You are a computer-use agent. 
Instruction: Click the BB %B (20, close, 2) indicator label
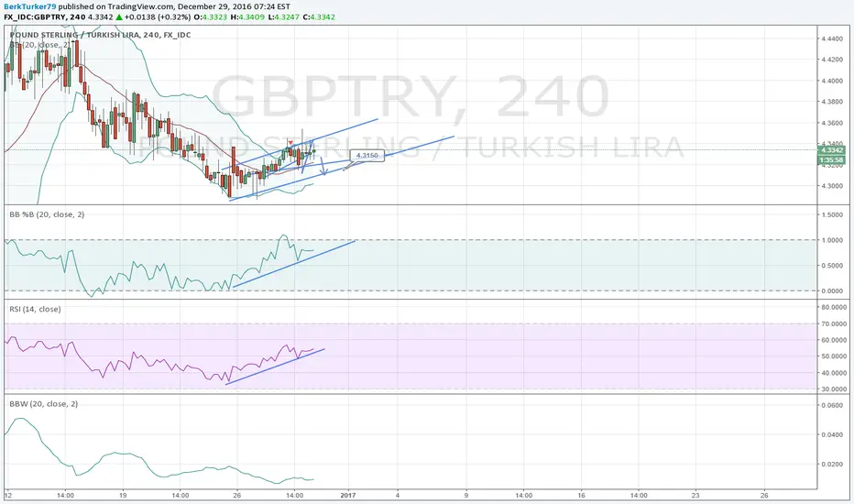coord(47,214)
